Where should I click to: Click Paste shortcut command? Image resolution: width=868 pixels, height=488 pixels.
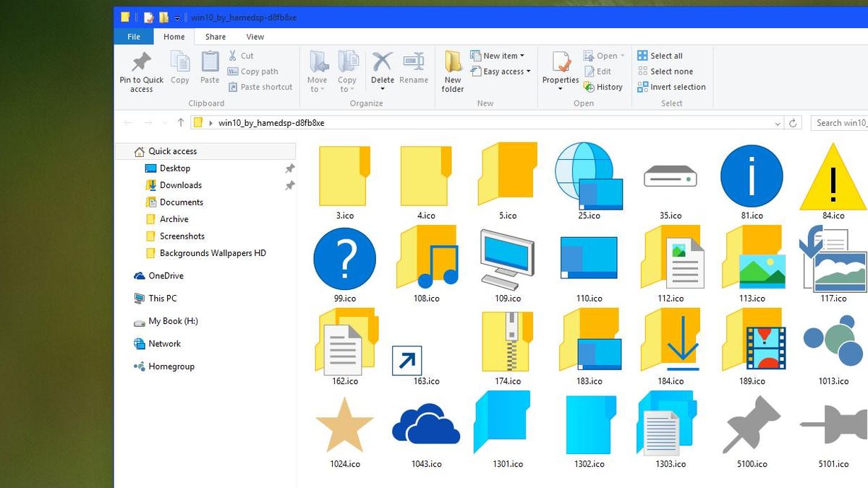(x=260, y=87)
